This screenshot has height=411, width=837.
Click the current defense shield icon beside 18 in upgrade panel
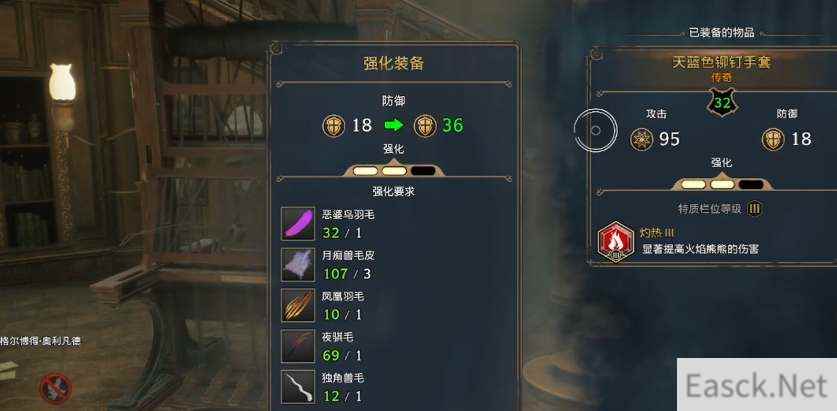tap(334, 126)
